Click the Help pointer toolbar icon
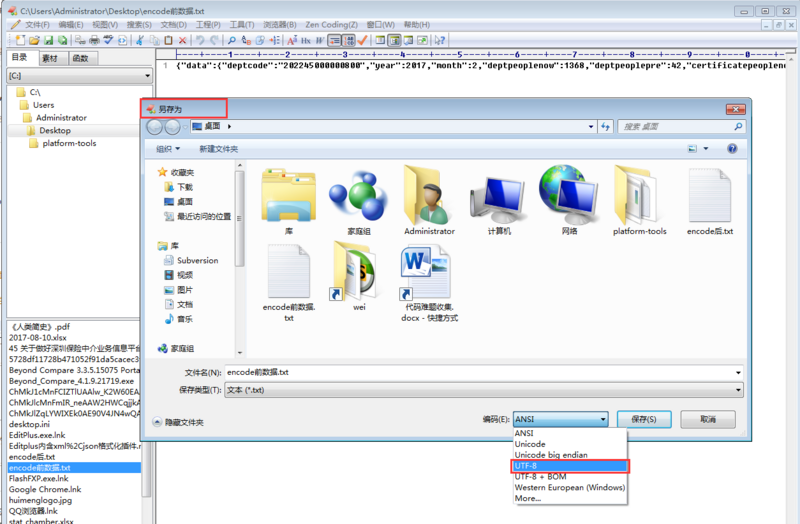 [439, 40]
